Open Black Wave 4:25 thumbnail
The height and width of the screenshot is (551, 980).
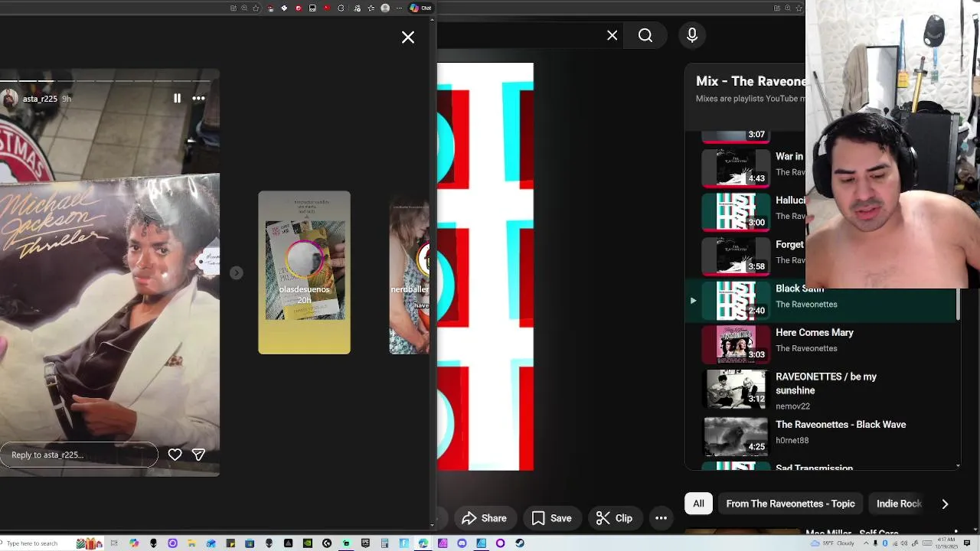pos(735,436)
